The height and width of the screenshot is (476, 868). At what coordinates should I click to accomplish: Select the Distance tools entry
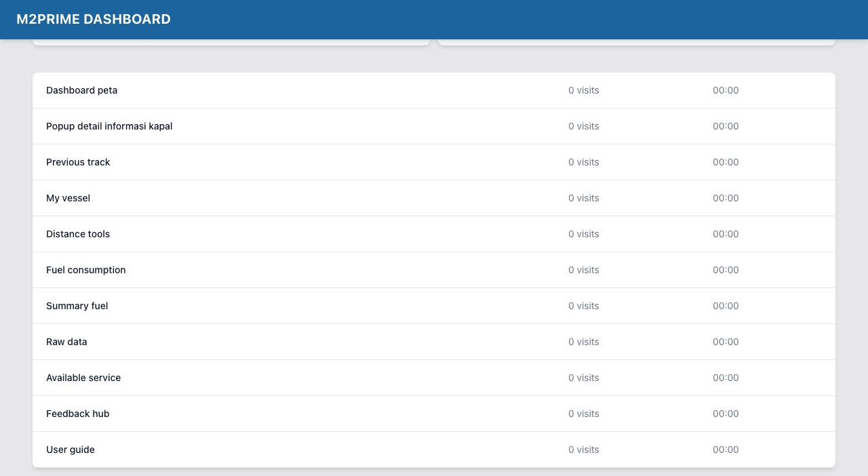(78, 234)
